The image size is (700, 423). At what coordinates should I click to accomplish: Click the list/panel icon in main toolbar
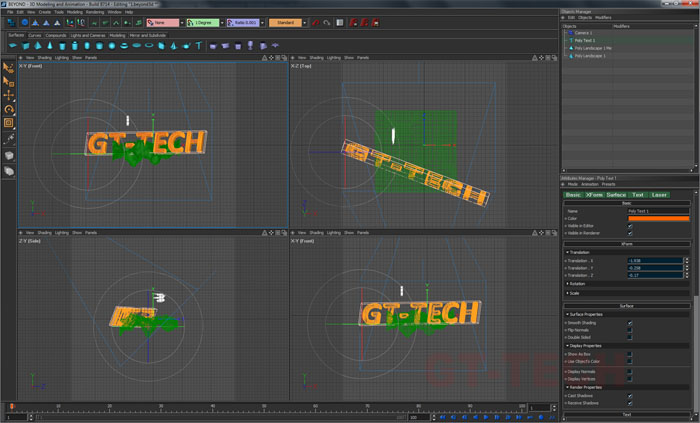pos(340,22)
